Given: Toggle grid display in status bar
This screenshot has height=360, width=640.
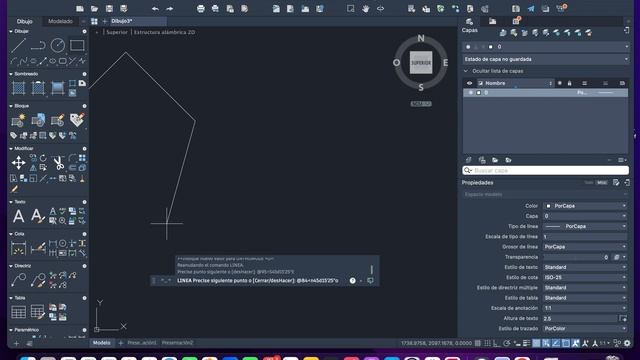Looking at the screenshot, I should click(x=478, y=343).
